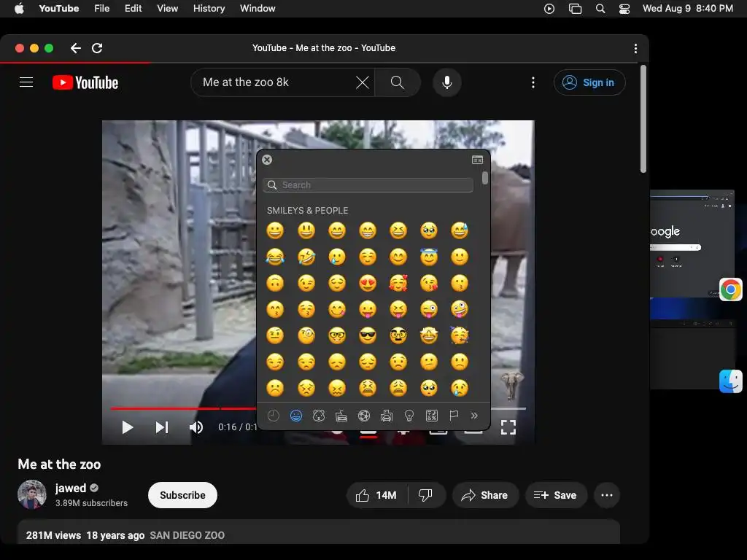Open jawed channel avatar
Viewport: 747px width, 560px height.
pyautogui.click(x=32, y=495)
